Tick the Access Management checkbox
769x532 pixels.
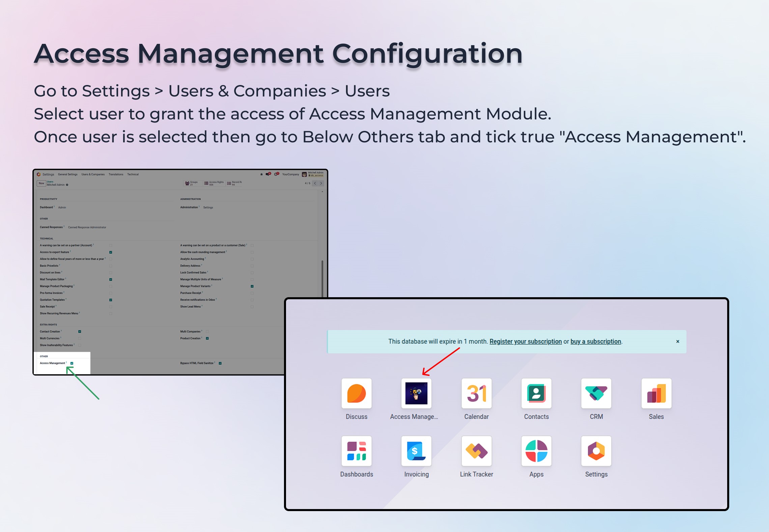72,363
